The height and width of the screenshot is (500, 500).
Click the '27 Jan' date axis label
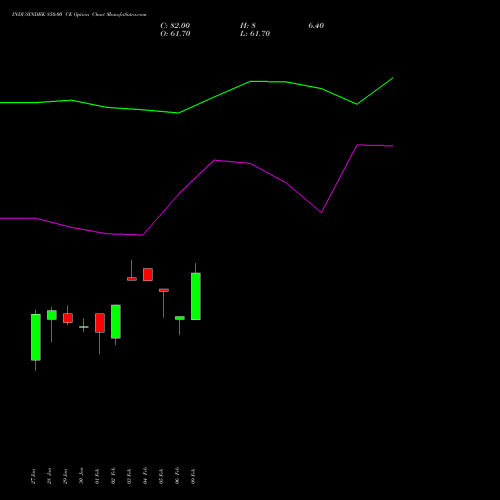pos(33,476)
